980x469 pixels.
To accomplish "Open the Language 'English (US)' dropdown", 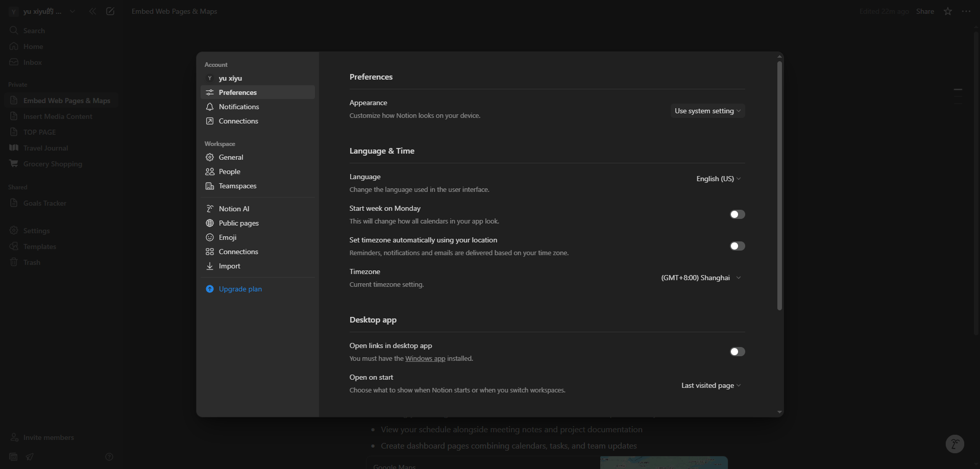I will click(719, 179).
